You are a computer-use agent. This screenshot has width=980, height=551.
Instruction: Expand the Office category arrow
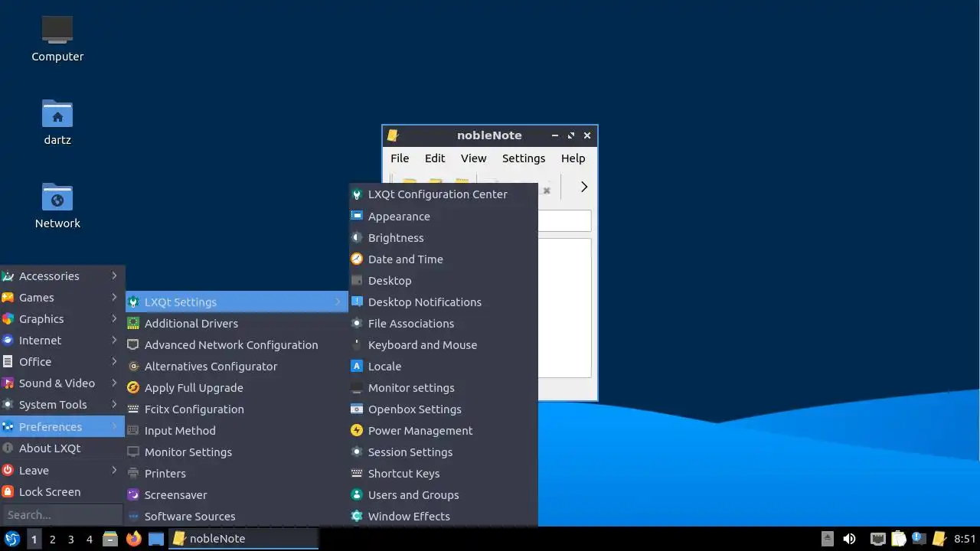(x=114, y=361)
